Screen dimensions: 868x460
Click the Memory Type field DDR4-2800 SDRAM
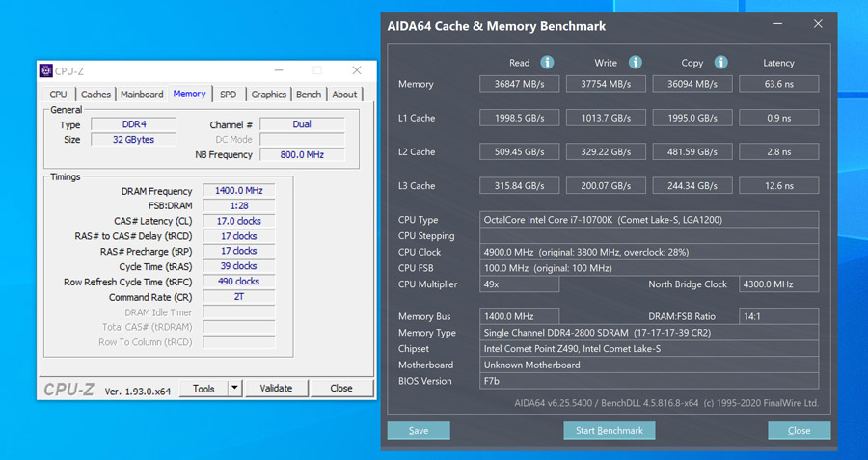tap(649, 333)
